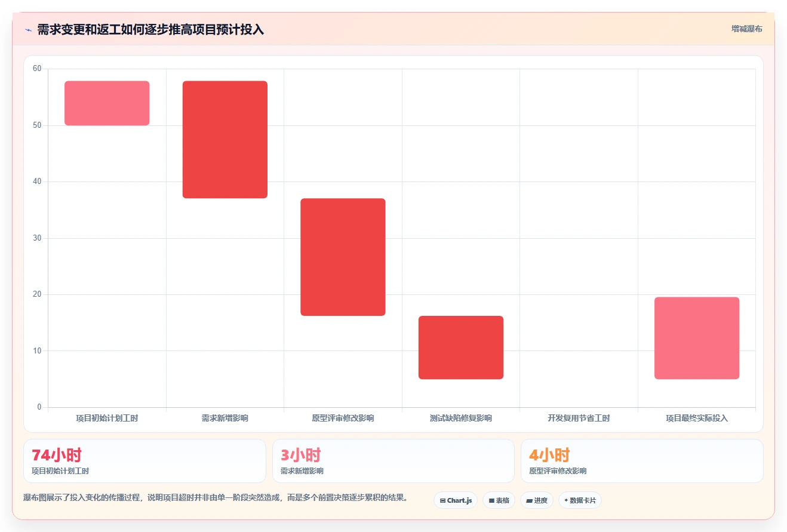Select the 进度 chip
This screenshot has width=787, height=532.
[537, 500]
